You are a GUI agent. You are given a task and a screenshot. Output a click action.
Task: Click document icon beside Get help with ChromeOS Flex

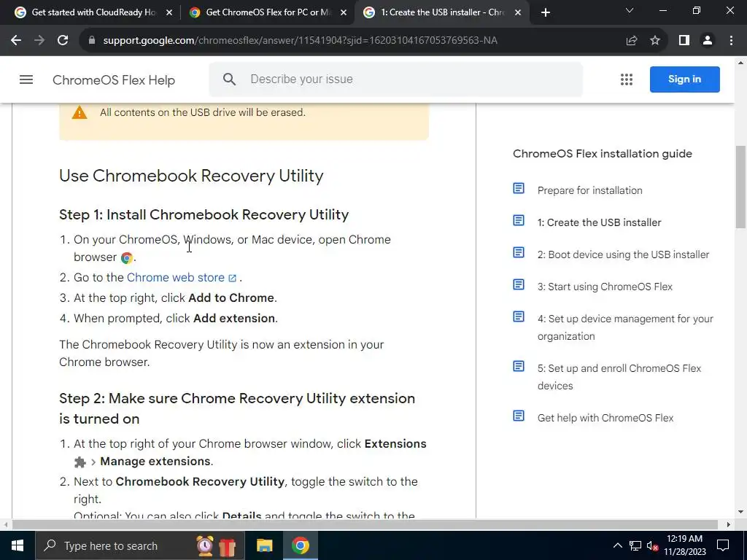519,416
